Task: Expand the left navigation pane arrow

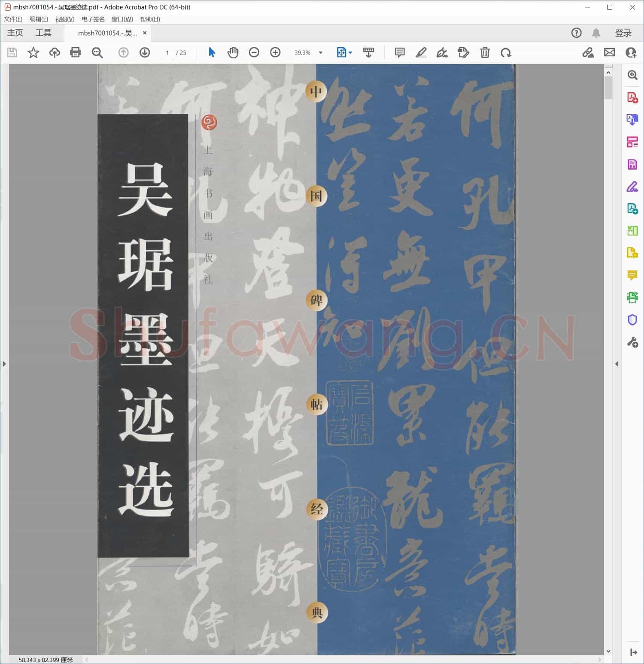Action: pos(4,364)
